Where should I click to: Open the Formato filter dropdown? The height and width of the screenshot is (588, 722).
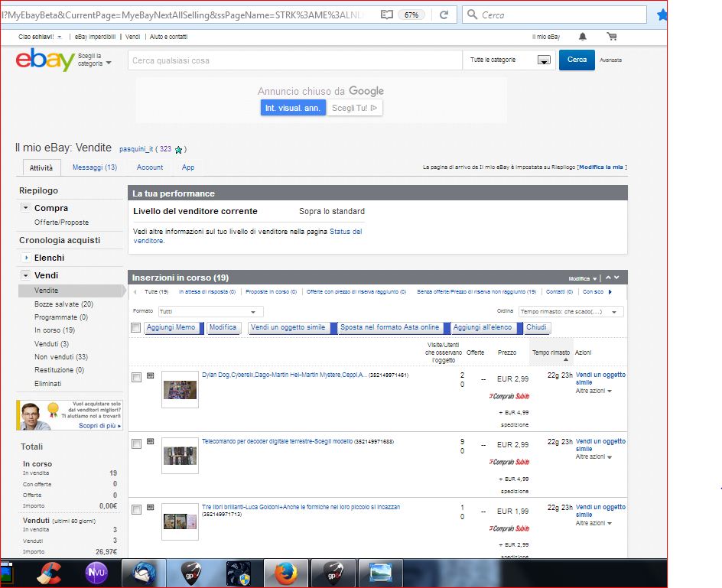click(210, 312)
